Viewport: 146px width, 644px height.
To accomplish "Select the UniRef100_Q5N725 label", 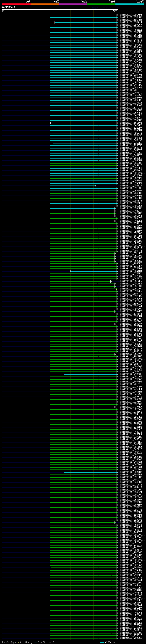I will (131, 72).
